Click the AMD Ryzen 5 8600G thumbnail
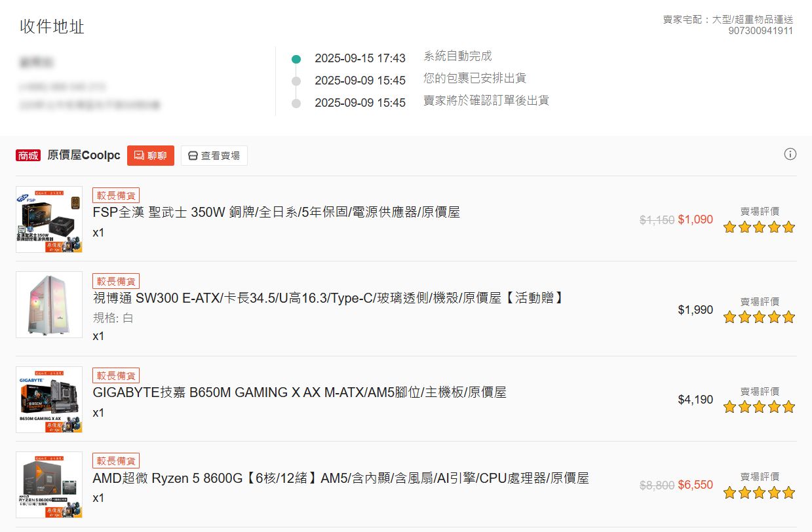 pyautogui.click(x=49, y=485)
